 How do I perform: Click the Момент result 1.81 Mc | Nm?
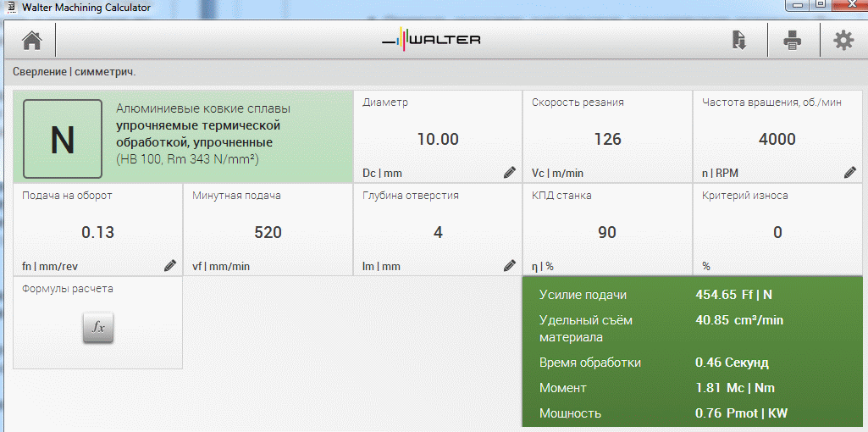pos(736,388)
